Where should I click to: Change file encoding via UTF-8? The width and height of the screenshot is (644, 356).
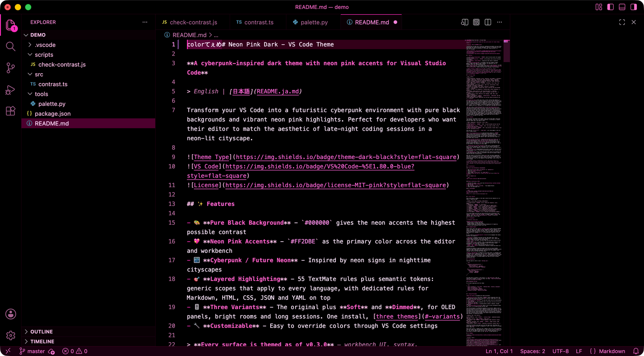click(560, 351)
